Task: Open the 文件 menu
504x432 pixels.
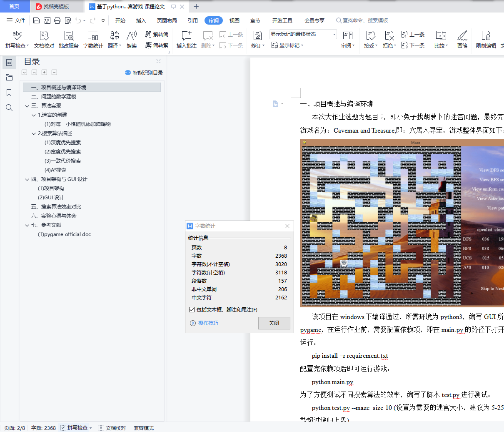Action: pos(16,20)
